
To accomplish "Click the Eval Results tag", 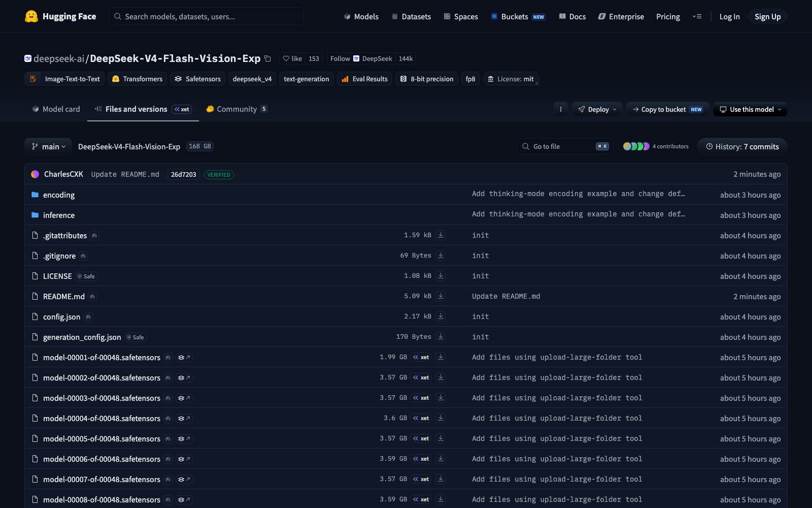I will [364, 79].
